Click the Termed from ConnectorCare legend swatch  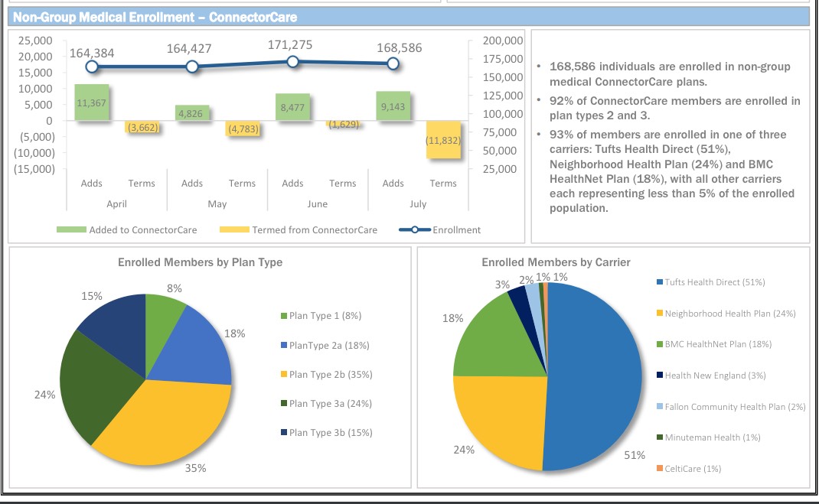[x=233, y=229]
